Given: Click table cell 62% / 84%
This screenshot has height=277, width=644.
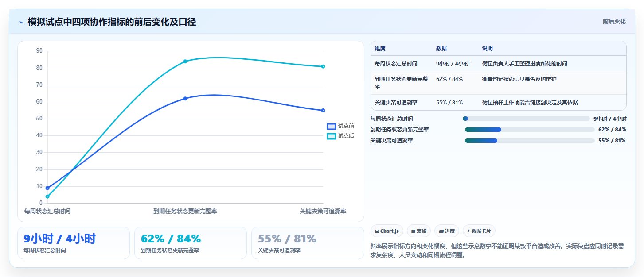Looking at the screenshot, I should click(x=449, y=79).
